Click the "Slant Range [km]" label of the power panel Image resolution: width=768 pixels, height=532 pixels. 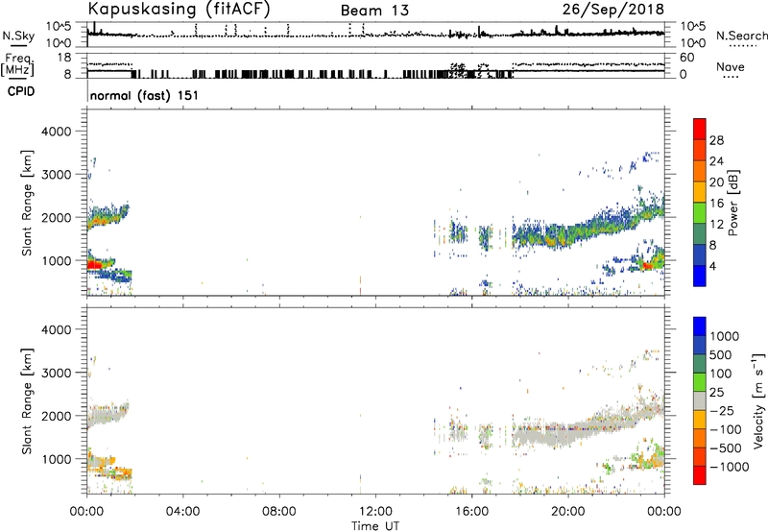(27, 203)
